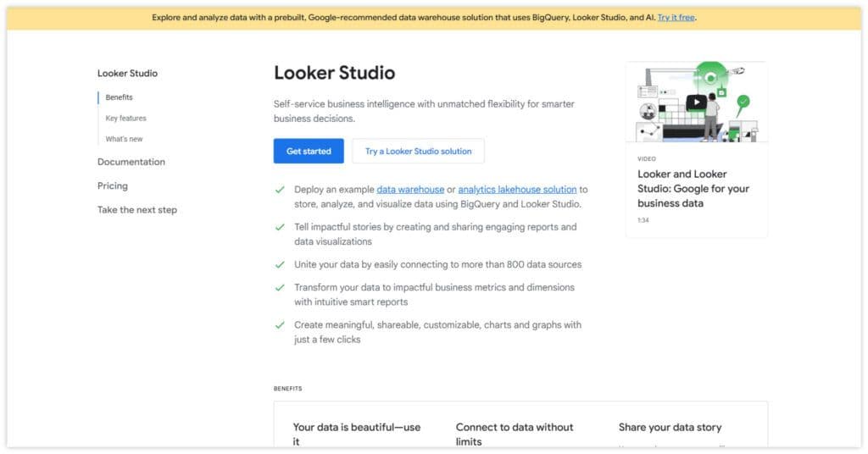The width and height of the screenshot is (868, 454).
Task: Click the 'Unite your data by easily connecting' text
Action: tap(437, 264)
